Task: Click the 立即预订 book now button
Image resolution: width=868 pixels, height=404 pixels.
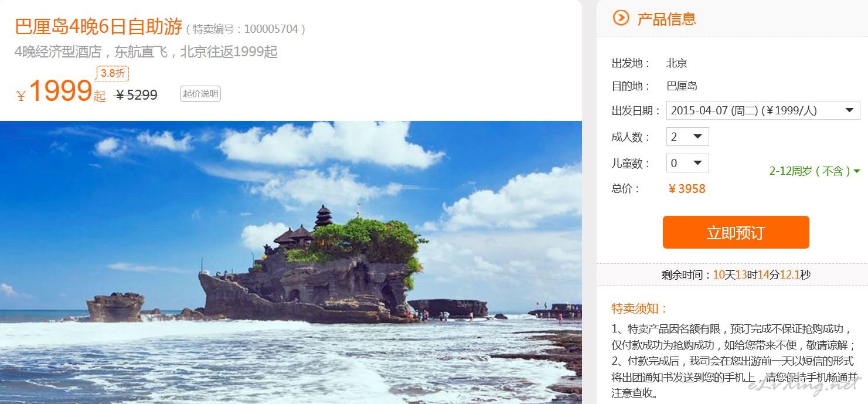Action: pyautogui.click(x=736, y=232)
